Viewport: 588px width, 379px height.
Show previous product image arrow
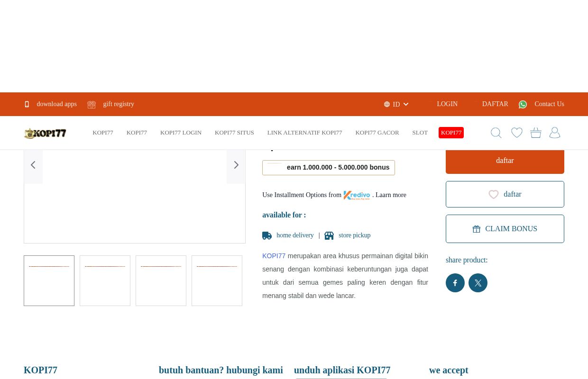tap(33, 165)
